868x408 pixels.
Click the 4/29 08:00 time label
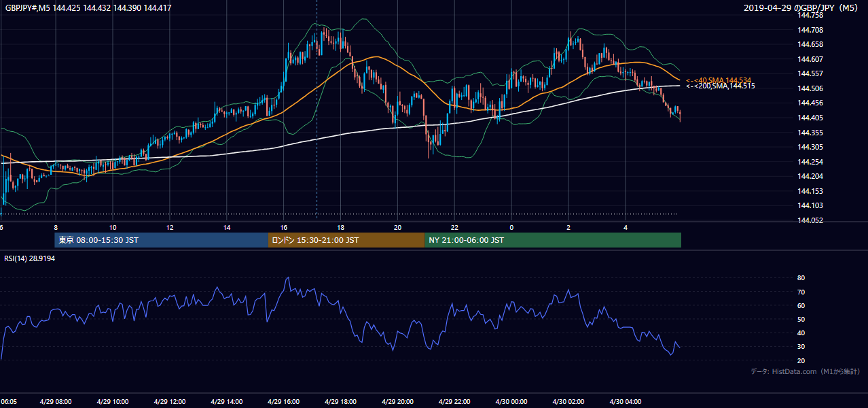click(x=56, y=401)
